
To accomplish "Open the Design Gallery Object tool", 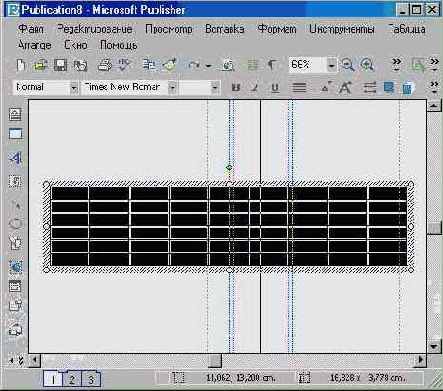I will coord(15,330).
